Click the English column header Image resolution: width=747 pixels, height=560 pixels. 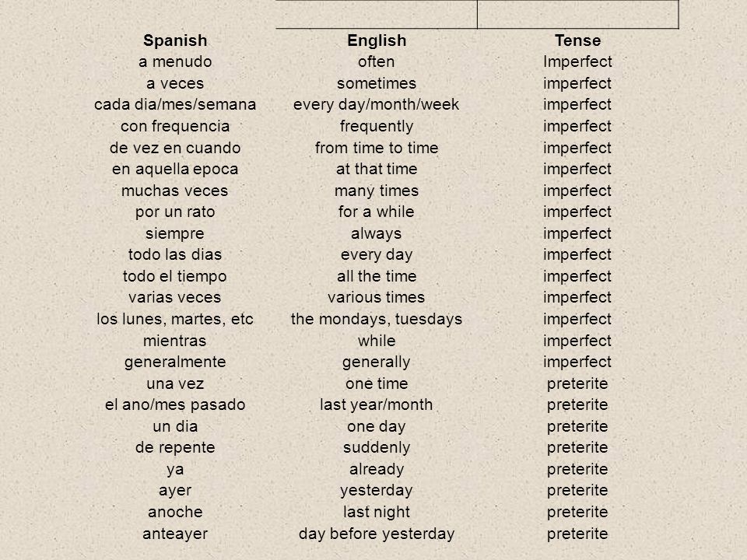(377, 40)
